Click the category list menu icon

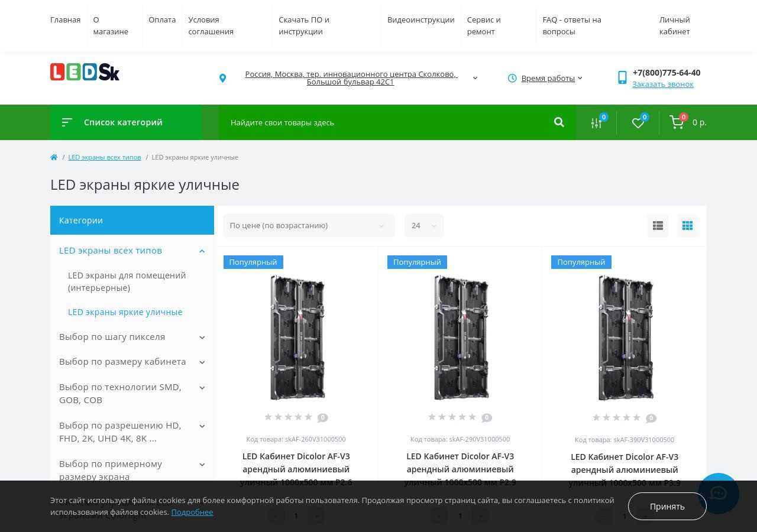coord(67,122)
